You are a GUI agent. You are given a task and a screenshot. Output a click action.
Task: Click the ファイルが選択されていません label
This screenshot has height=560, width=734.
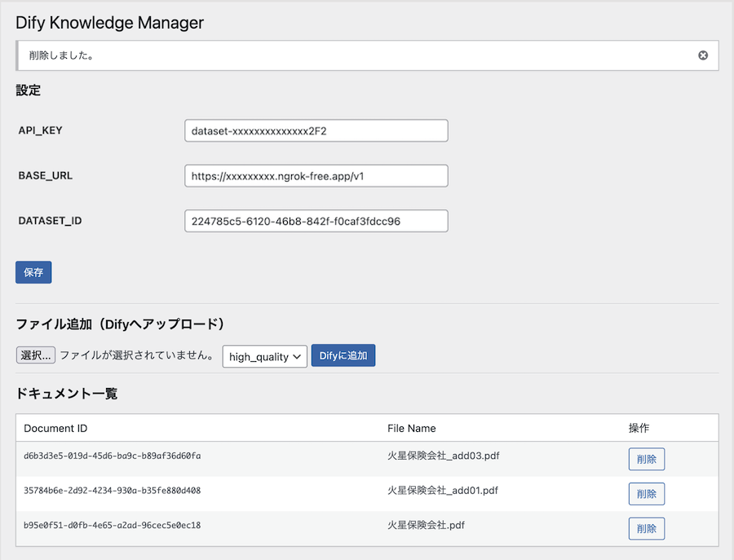point(137,355)
